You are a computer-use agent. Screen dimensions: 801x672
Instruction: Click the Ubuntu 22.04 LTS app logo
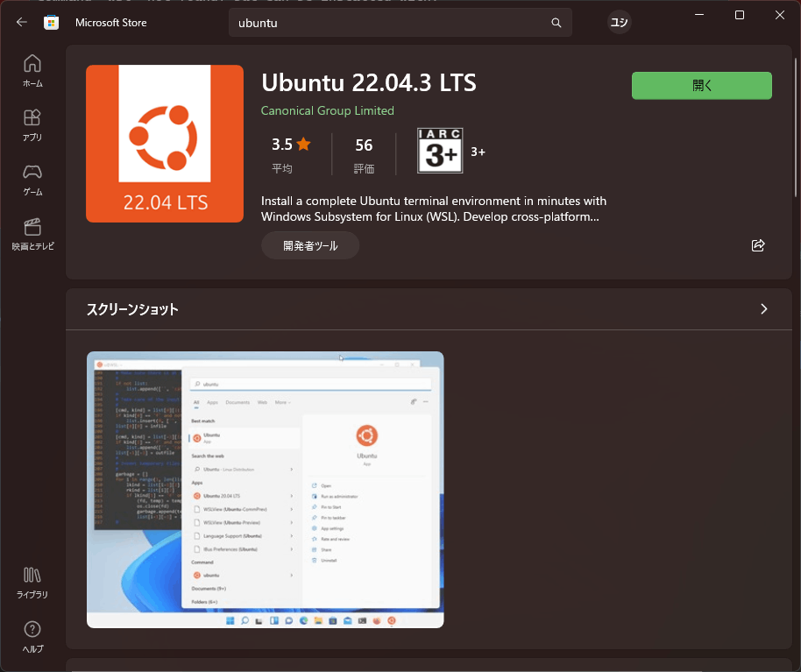pos(165,144)
